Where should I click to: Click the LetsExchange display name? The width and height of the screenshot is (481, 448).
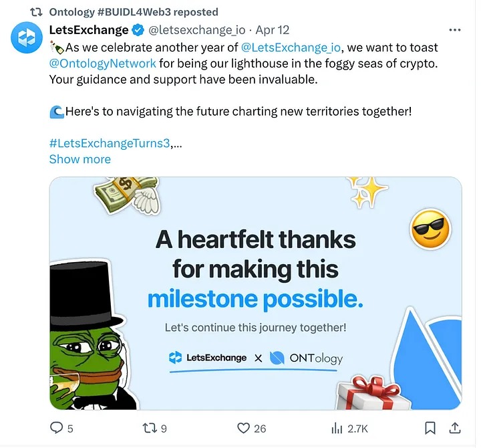89,30
